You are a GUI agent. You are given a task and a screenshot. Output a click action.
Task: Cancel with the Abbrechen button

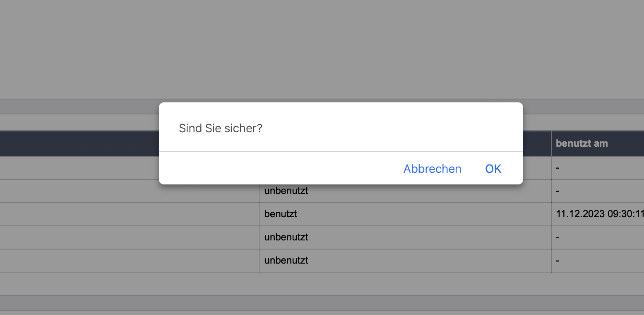432,169
